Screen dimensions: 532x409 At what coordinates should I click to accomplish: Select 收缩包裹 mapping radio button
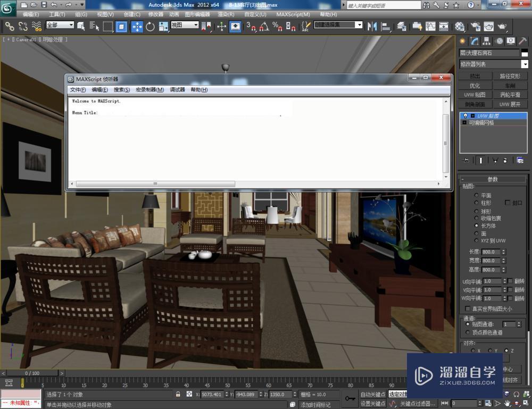click(476, 218)
